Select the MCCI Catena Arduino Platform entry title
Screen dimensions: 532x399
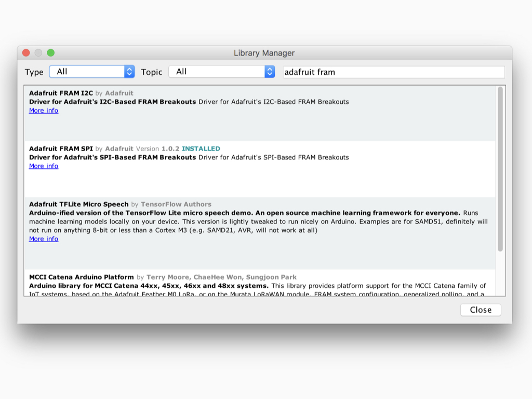pos(82,277)
